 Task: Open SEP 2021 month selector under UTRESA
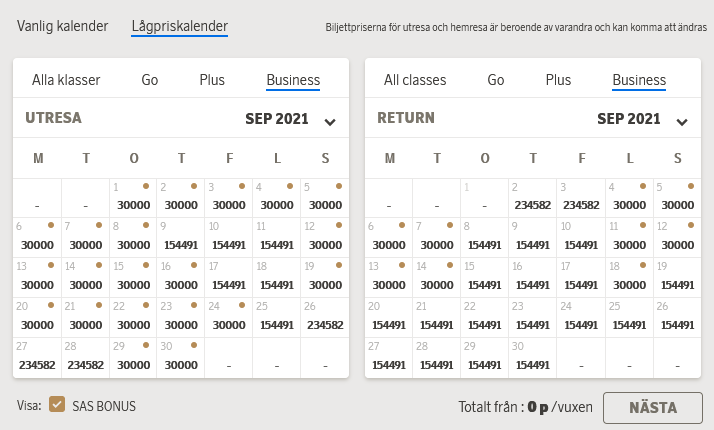tap(278, 119)
